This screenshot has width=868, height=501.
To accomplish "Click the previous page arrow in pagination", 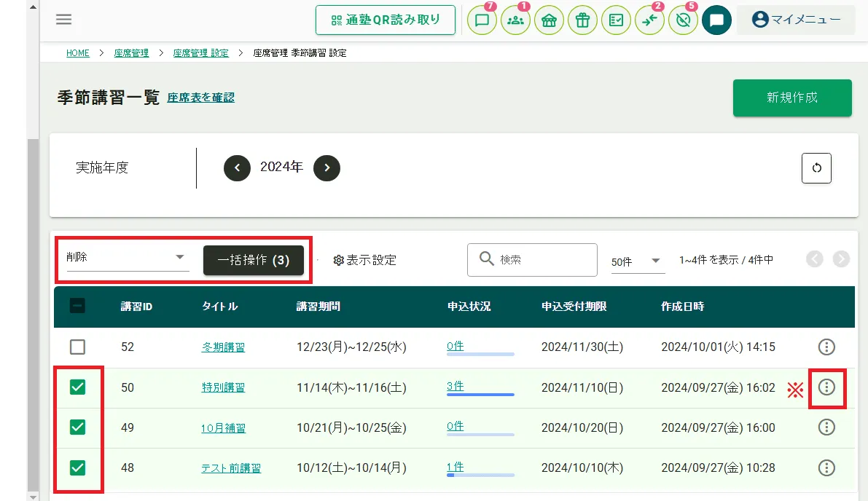I will pyautogui.click(x=814, y=259).
